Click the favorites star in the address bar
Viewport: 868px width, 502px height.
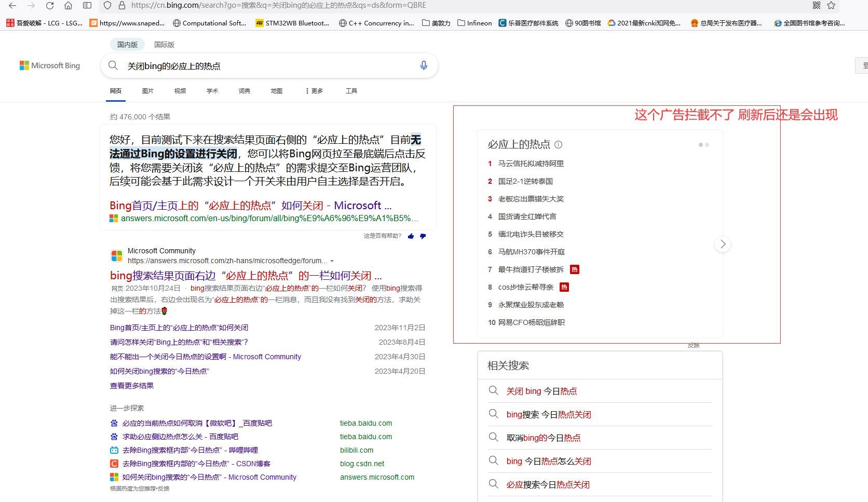[831, 5]
